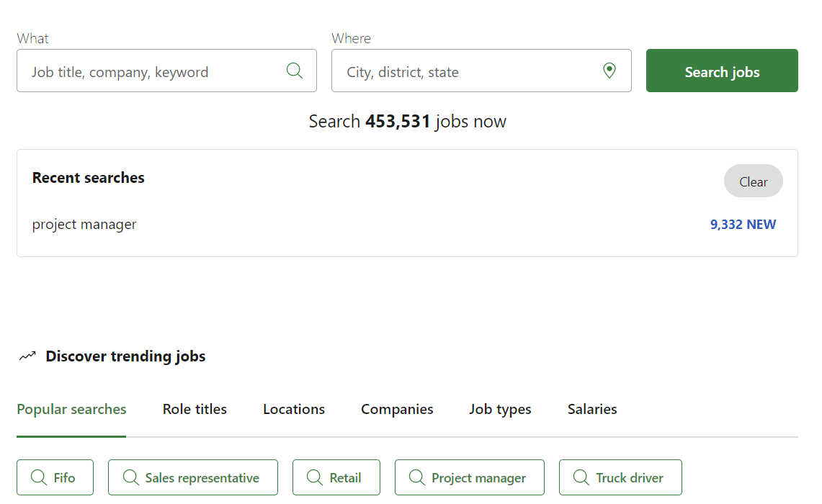Click the search icon on the Retail chip
The image size is (822, 504).
pos(315,477)
